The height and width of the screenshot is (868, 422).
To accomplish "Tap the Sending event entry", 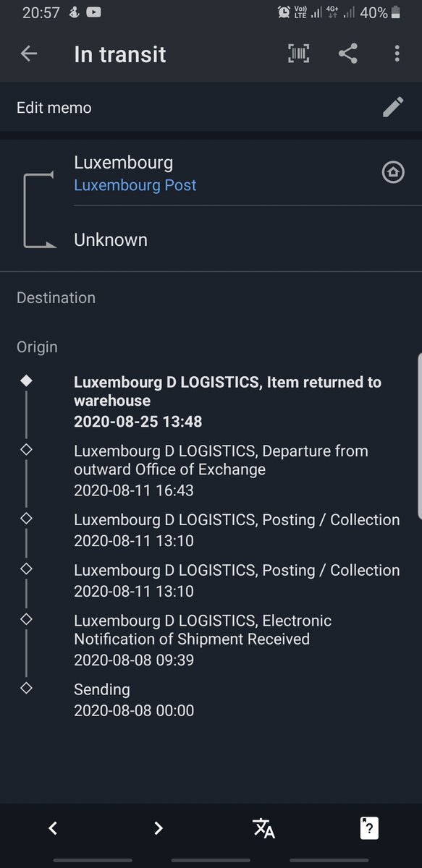I will pyautogui.click(x=134, y=699).
